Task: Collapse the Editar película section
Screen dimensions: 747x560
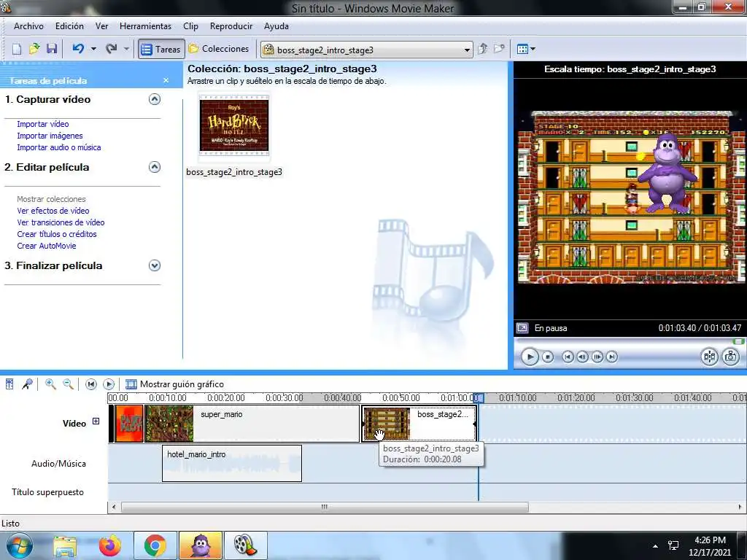Action: [155, 167]
